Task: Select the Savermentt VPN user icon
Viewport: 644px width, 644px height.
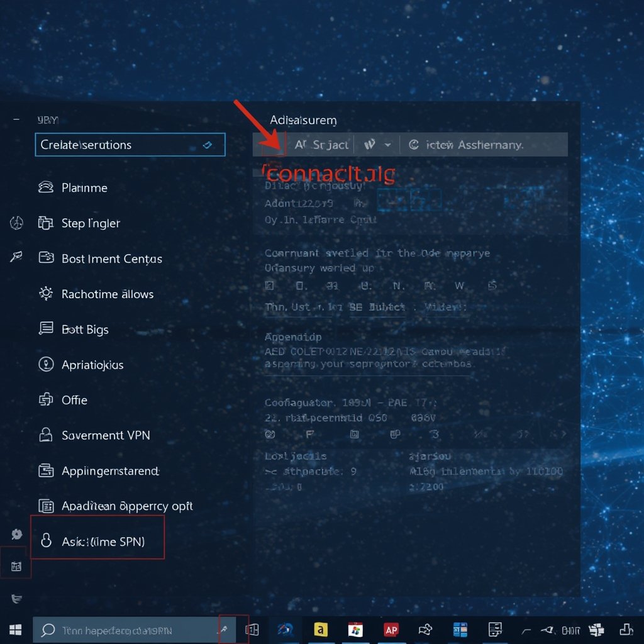Action: click(x=45, y=435)
